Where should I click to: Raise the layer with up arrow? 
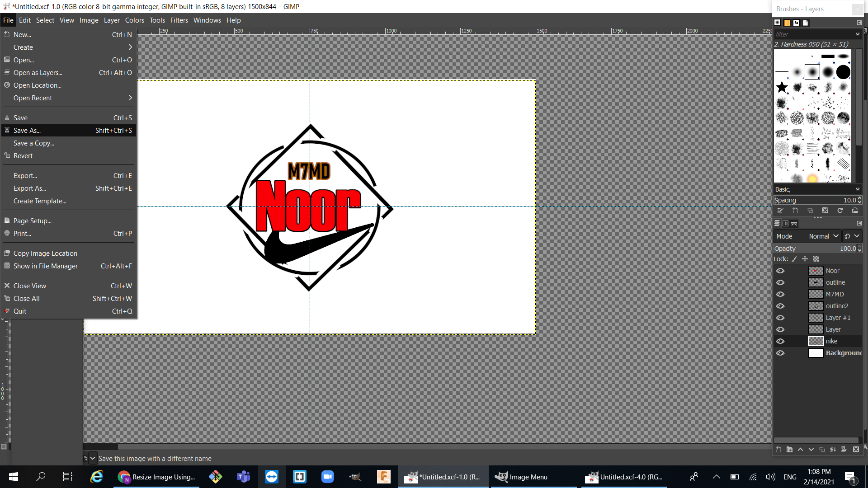tap(800, 450)
